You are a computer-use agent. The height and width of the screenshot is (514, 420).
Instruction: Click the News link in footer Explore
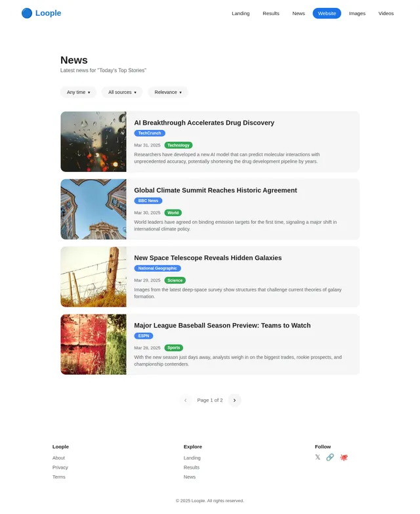tap(190, 477)
